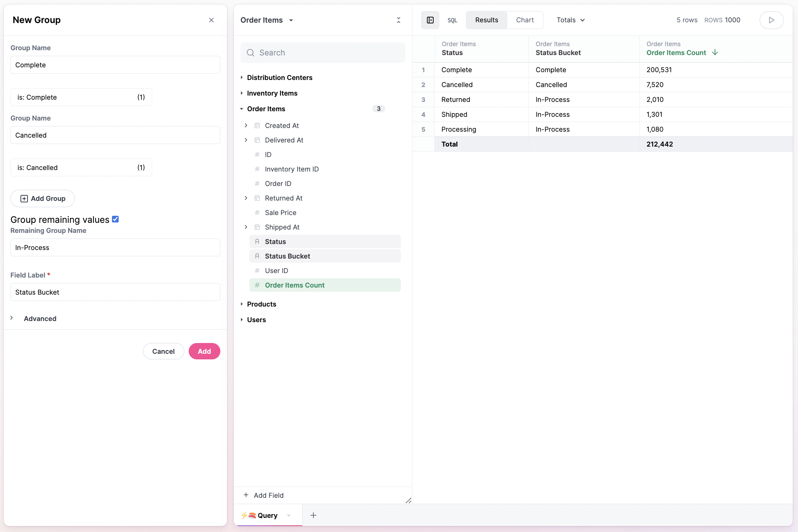Image resolution: width=798 pixels, height=532 pixels.
Task: Collapse the field picker with the collapse icon
Action: [x=398, y=20]
